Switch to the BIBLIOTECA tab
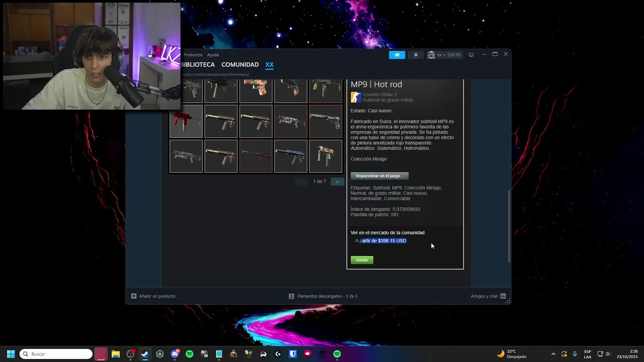The image size is (644, 362). (198, 65)
